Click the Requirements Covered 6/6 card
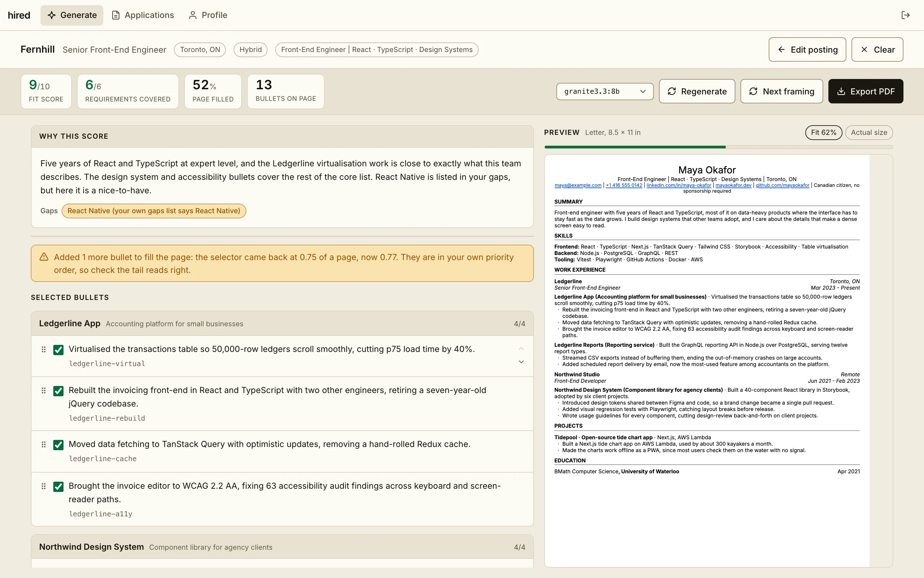Viewport: 924px width, 578px height. point(128,92)
